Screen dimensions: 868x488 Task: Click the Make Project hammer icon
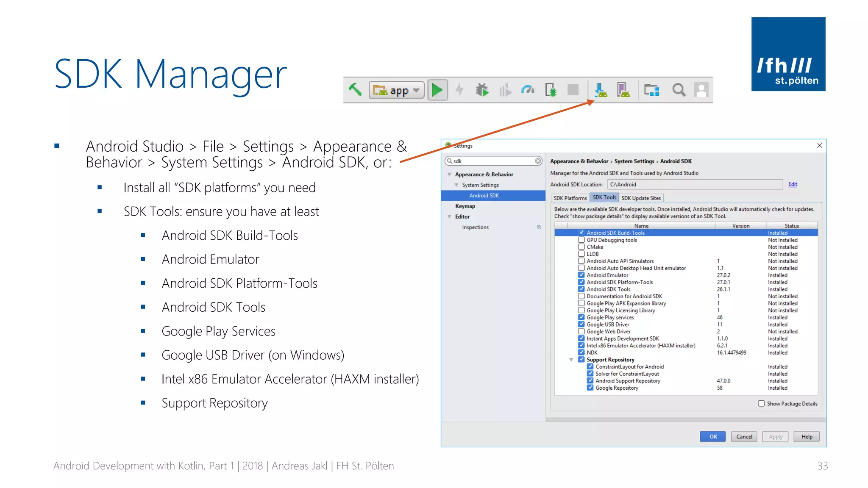(355, 90)
